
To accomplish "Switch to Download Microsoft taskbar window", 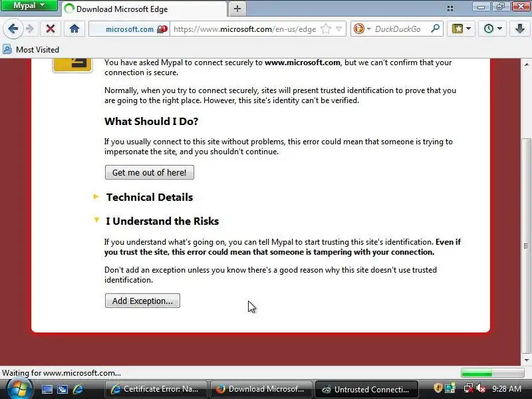I will (261, 389).
